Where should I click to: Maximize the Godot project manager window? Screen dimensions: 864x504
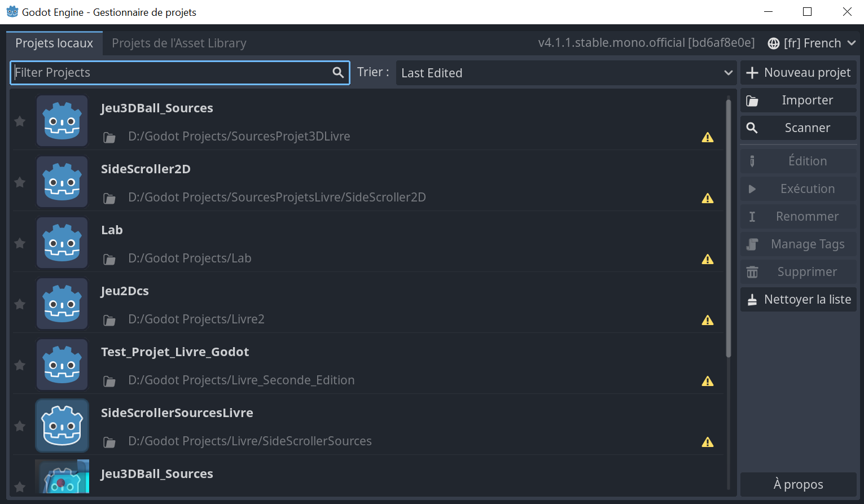[x=808, y=12]
